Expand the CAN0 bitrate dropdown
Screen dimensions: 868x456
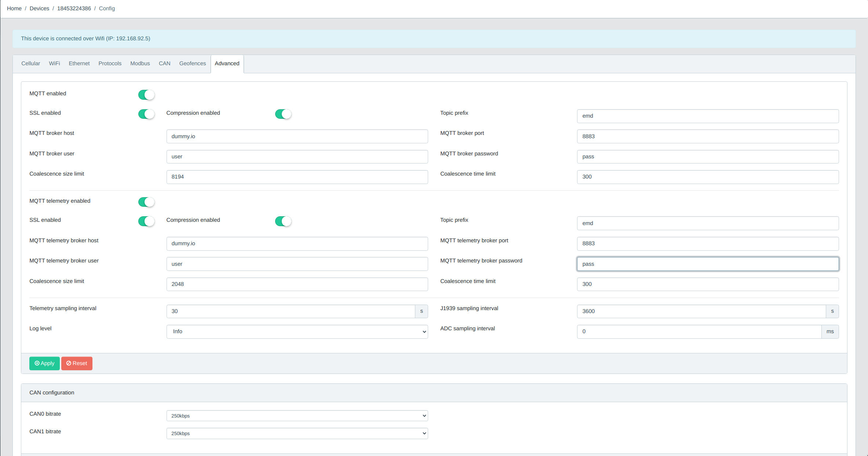[x=297, y=416]
